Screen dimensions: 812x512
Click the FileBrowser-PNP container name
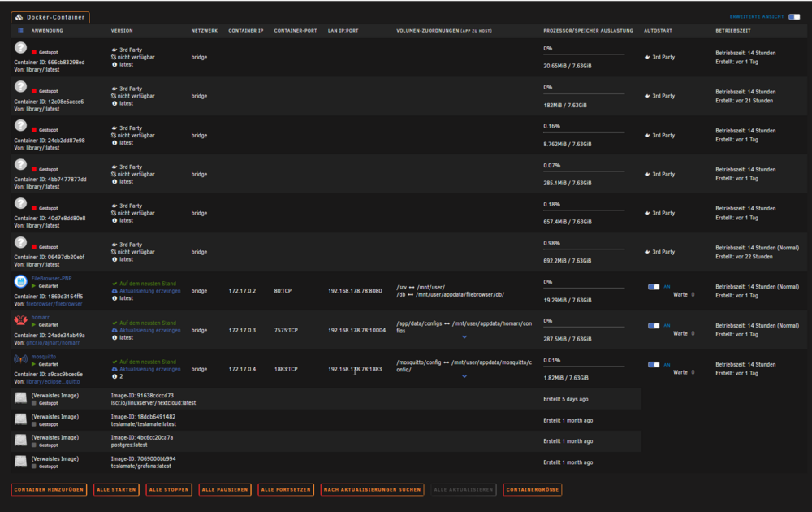51,278
